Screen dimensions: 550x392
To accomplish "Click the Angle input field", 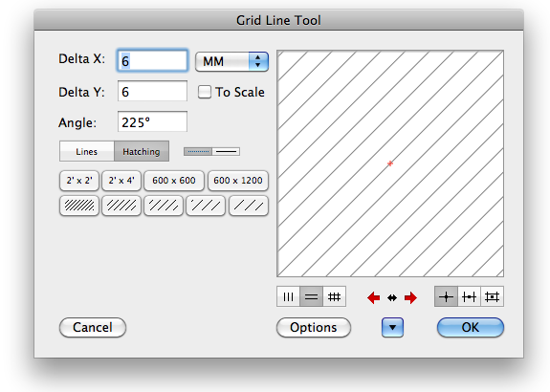I will click(153, 121).
